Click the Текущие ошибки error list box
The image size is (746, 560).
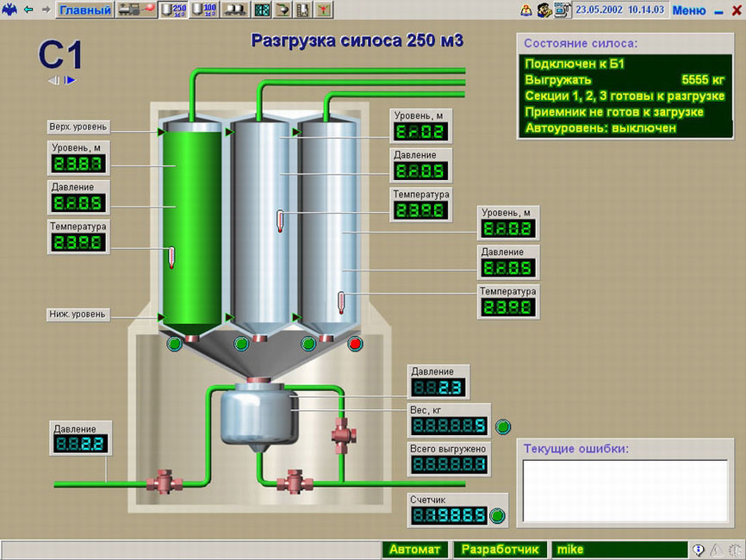pyautogui.click(x=625, y=491)
